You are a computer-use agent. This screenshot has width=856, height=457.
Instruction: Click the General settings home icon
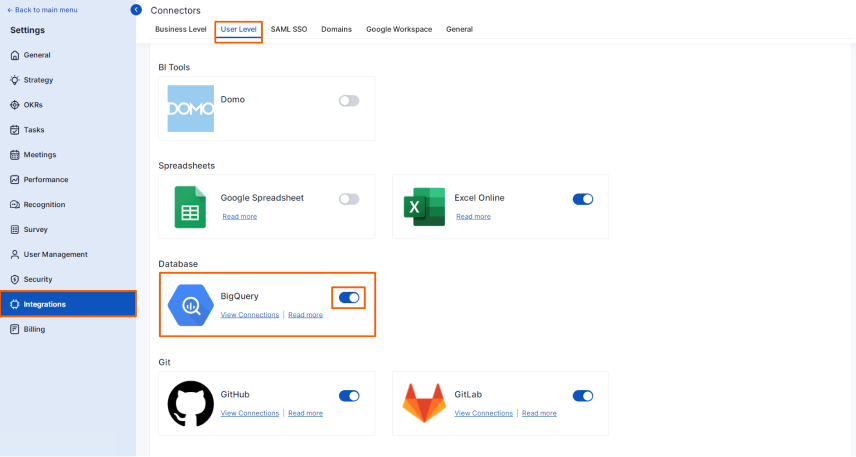tap(15, 55)
